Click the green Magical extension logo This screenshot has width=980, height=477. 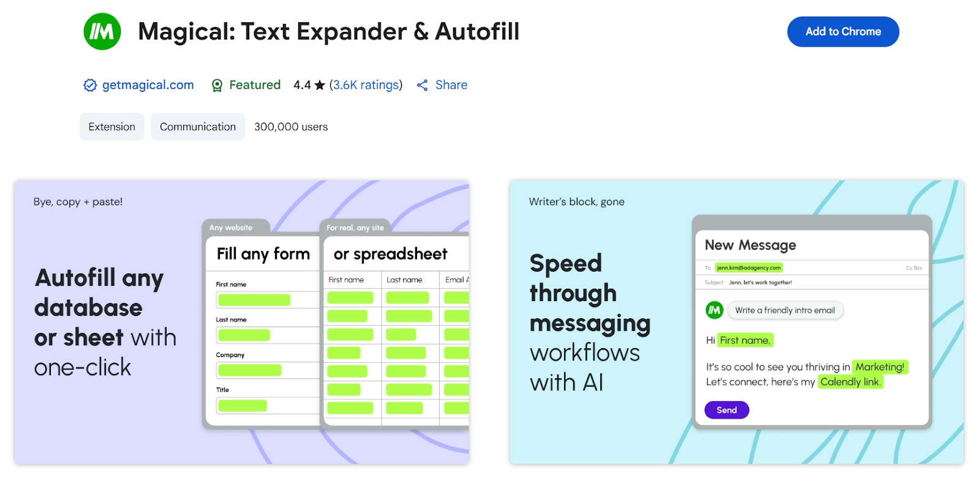pyautogui.click(x=101, y=31)
